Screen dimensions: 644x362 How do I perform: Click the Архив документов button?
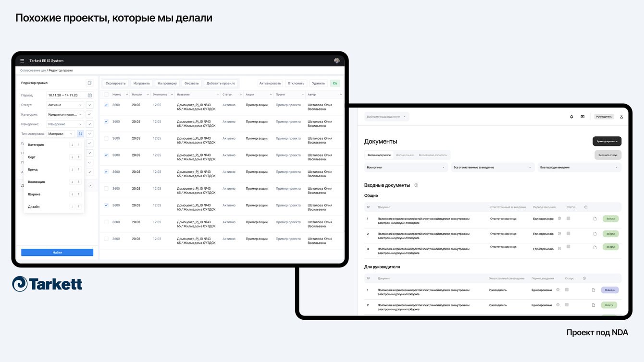[607, 141]
